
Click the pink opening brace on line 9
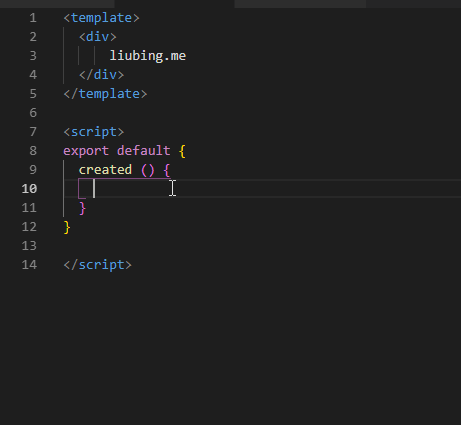coord(167,170)
